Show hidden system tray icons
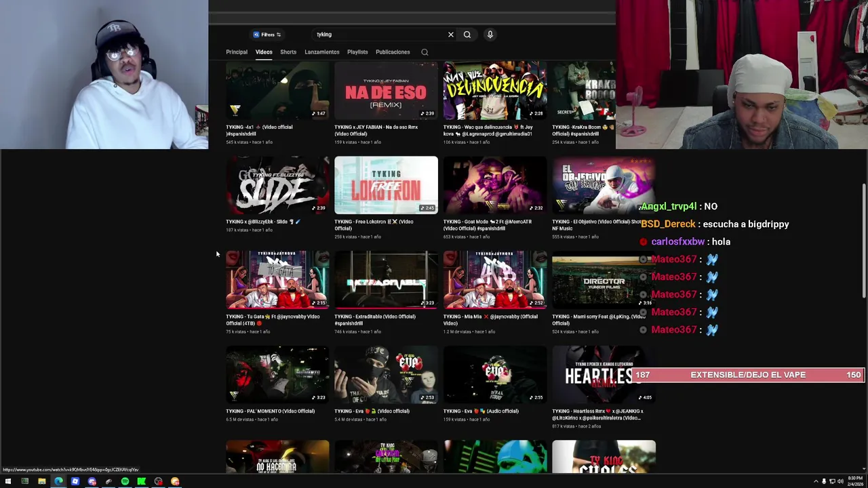This screenshot has height=488, width=868. point(816,482)
